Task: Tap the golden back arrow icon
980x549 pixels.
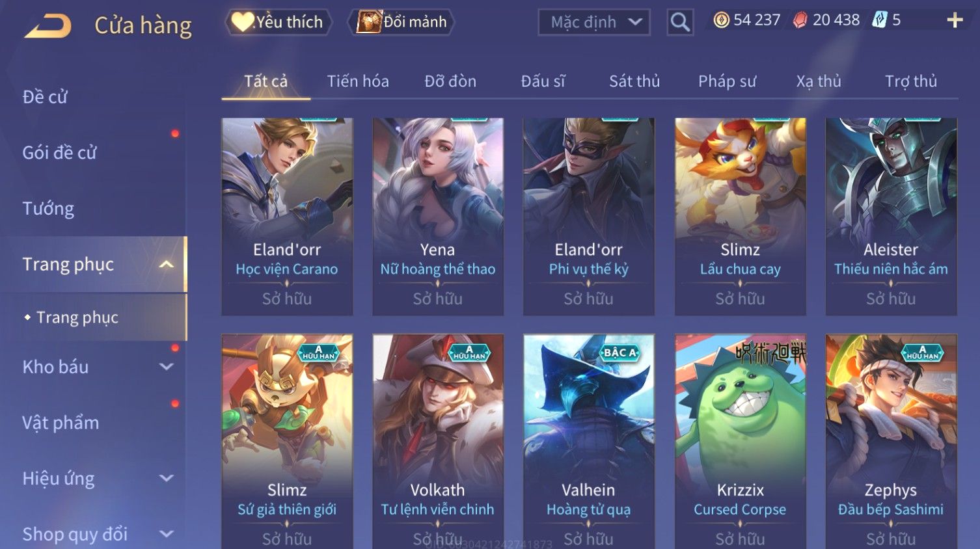Action: pyautogui.click(x=48, y=26)
